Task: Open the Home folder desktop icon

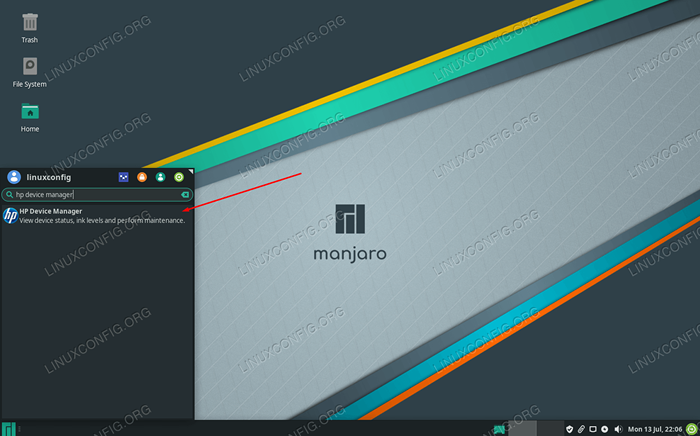Action: pos(29,116)
